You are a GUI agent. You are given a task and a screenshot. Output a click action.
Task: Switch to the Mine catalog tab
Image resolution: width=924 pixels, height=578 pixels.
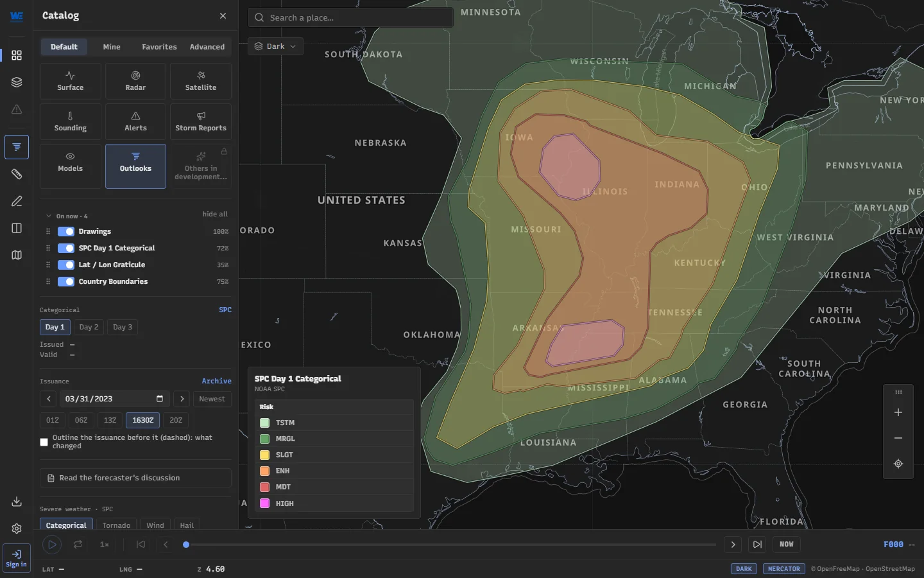112,47
